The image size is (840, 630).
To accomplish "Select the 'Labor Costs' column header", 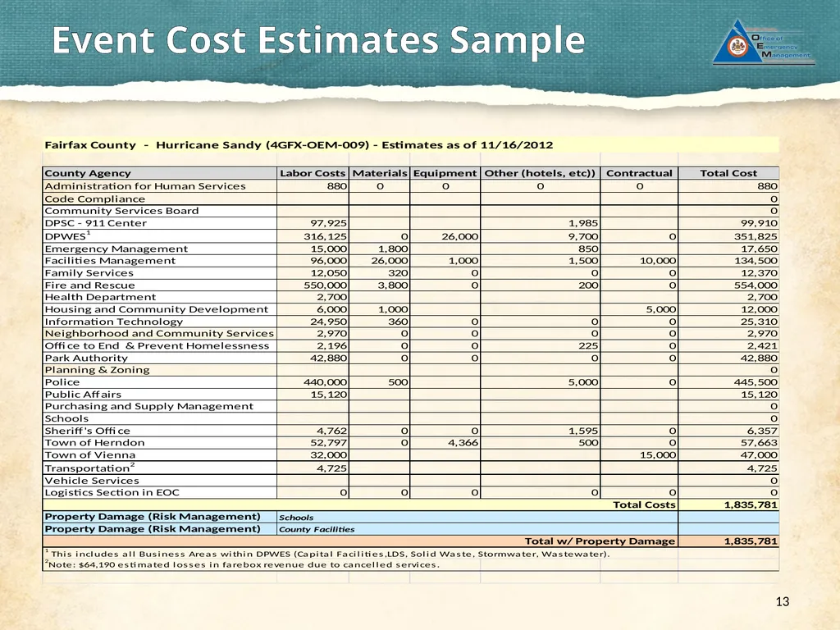I will click(x=313, y=173).
